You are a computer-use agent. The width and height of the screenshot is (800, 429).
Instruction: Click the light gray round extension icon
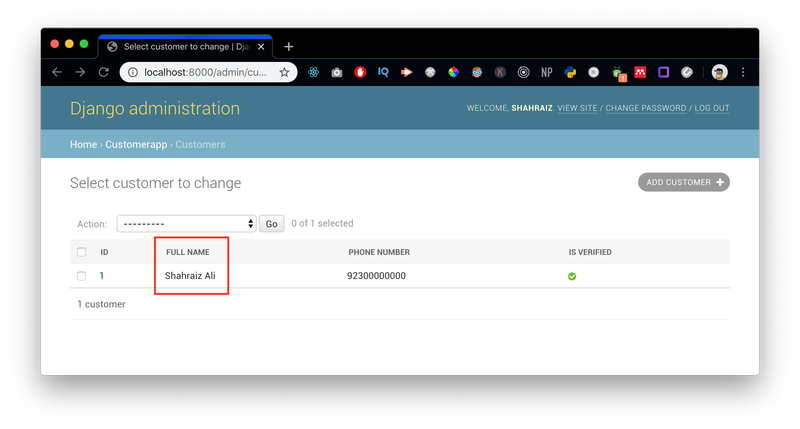(x=593, y=72)
